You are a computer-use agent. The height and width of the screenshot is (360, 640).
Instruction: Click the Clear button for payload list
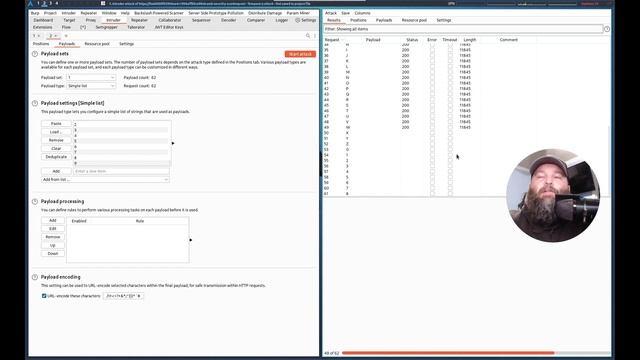point(56,149)
